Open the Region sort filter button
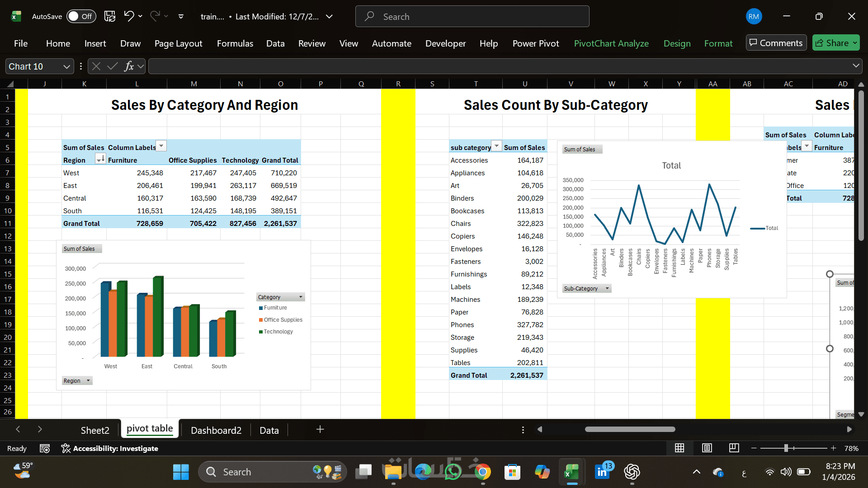 coord(100,159)
